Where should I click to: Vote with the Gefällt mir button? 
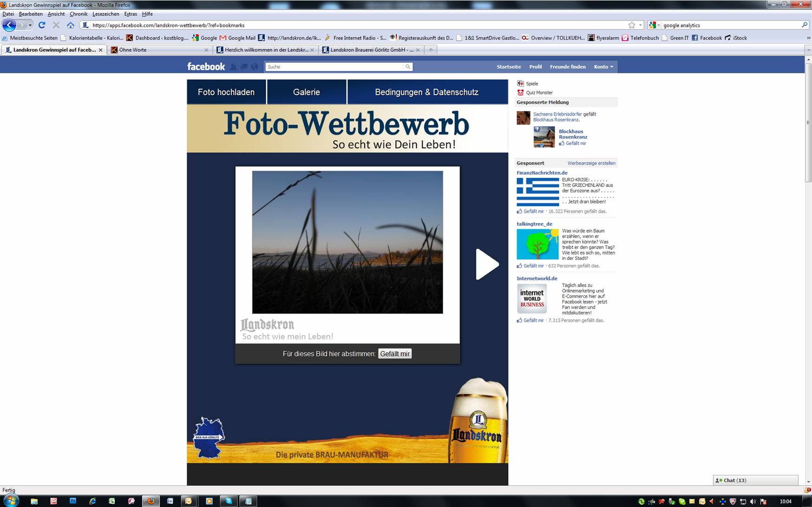pos(395,354)
